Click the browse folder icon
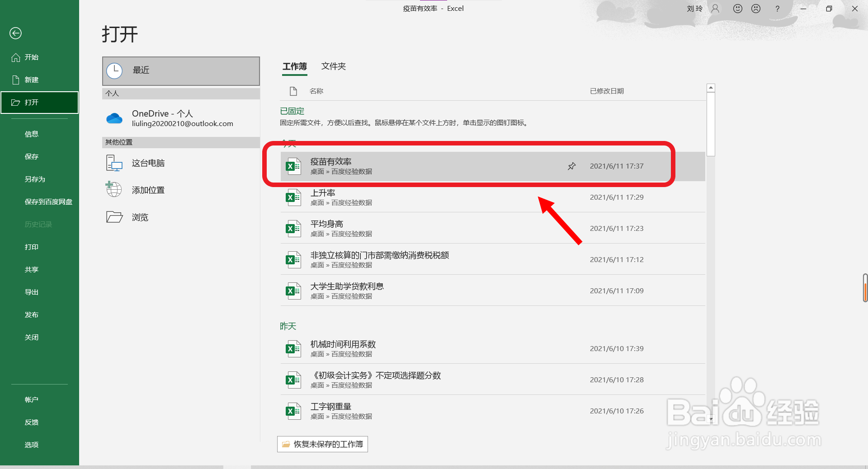868x469 pixels. [114, 217]
